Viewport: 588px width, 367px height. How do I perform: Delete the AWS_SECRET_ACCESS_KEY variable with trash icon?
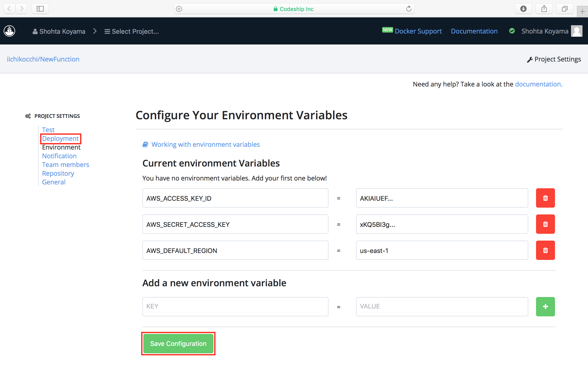tap(545, 224)
